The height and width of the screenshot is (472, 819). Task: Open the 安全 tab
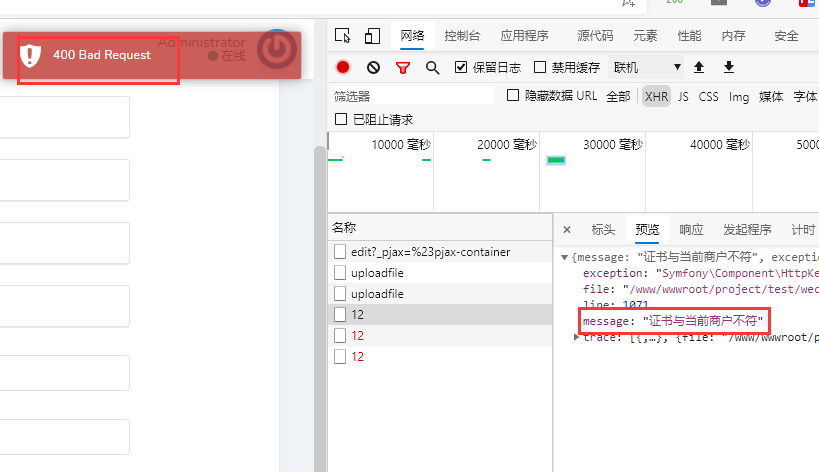pos(786,36)
